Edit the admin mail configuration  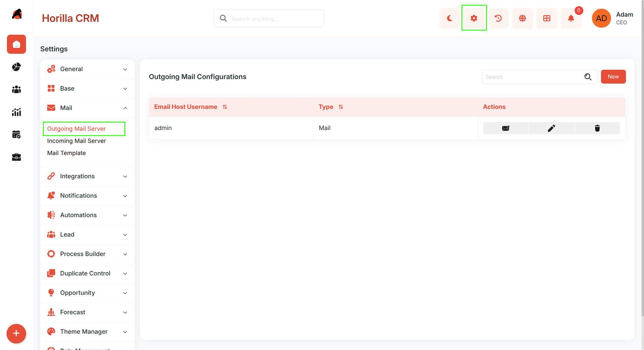coord(551,128)
